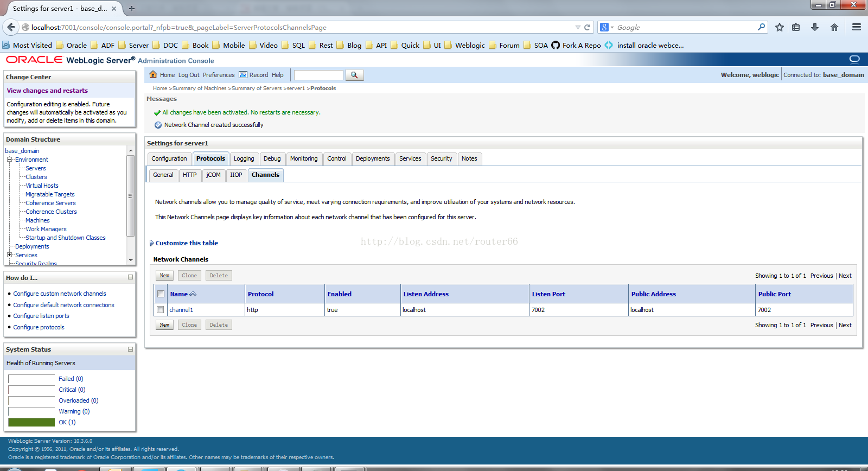
Task: Open the Fork A Repo GitHub bookmark
Action: (576, 45)
